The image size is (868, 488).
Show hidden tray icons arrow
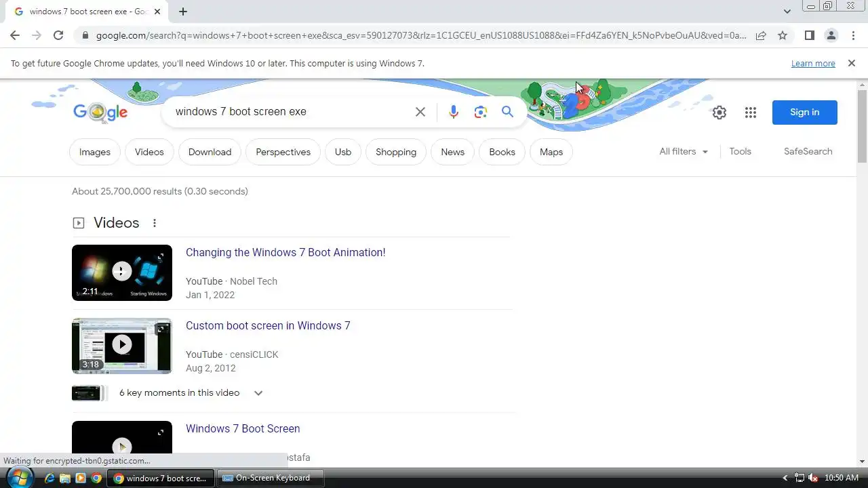[x=786, y=478]
